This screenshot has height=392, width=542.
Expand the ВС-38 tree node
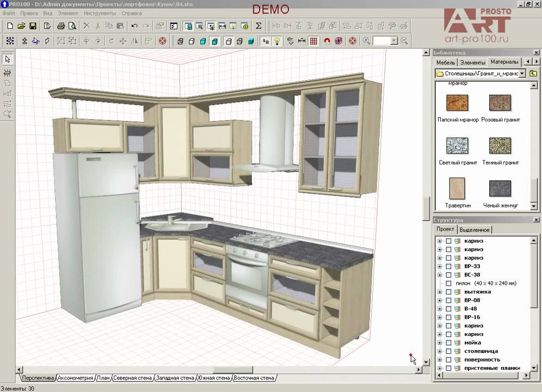coord(440,275)
